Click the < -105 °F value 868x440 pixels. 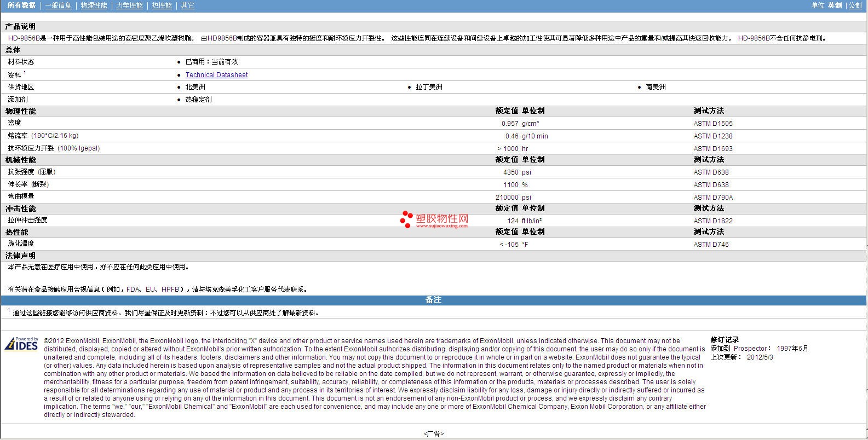pyautogui.click(x=514, y=245)
